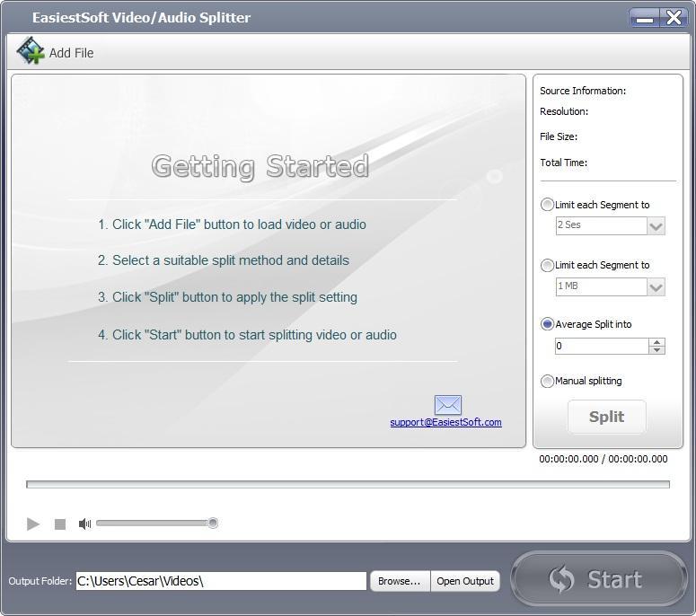Click the 00:00:00.000 / 00:00:00.000 time readout

coord(603,459)
